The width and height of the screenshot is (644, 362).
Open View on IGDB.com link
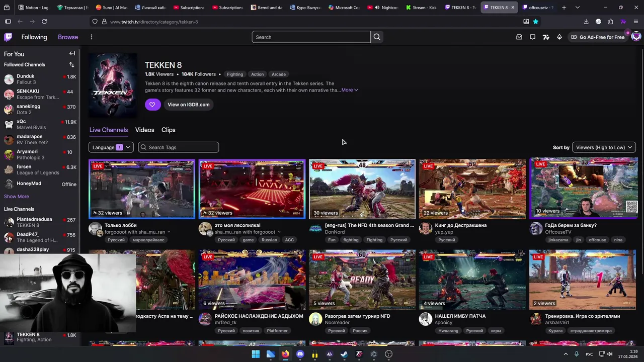click(x=188, y=105)
